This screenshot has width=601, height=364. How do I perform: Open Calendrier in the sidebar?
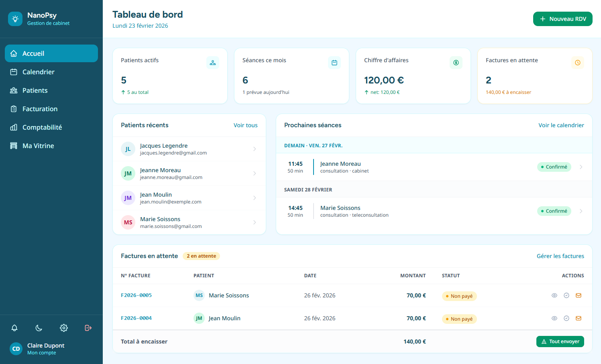click(x=38, y=72)
